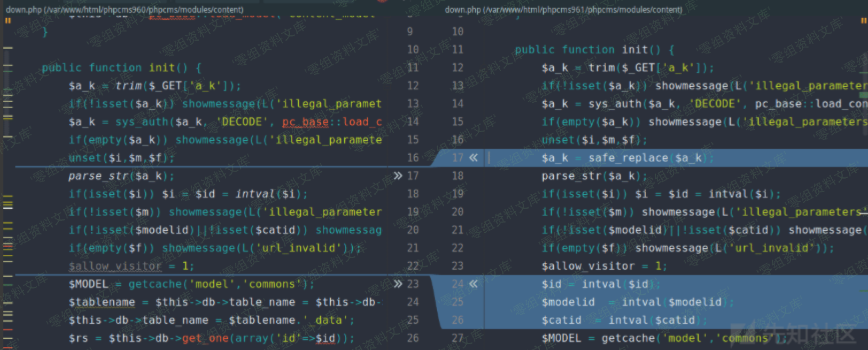
Task: Click underlined $tablename variable in left pane
Action: tap(102, 302)
